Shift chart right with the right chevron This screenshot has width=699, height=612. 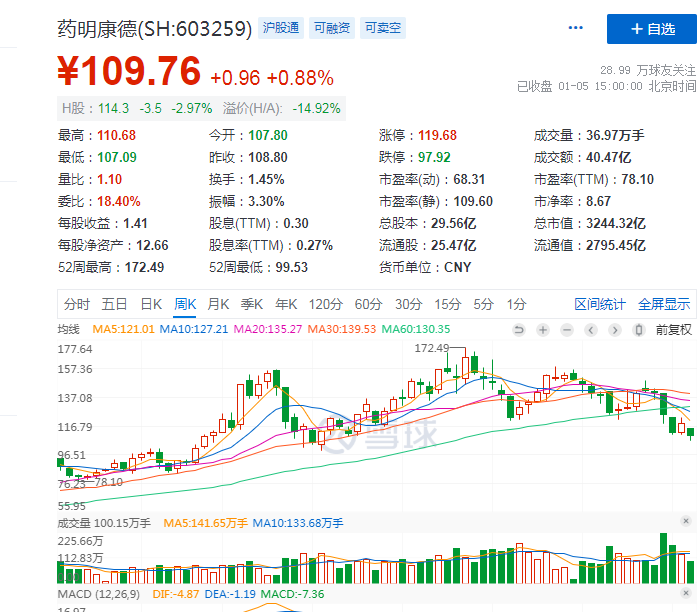pyautogui.click(x=615, y=330)
